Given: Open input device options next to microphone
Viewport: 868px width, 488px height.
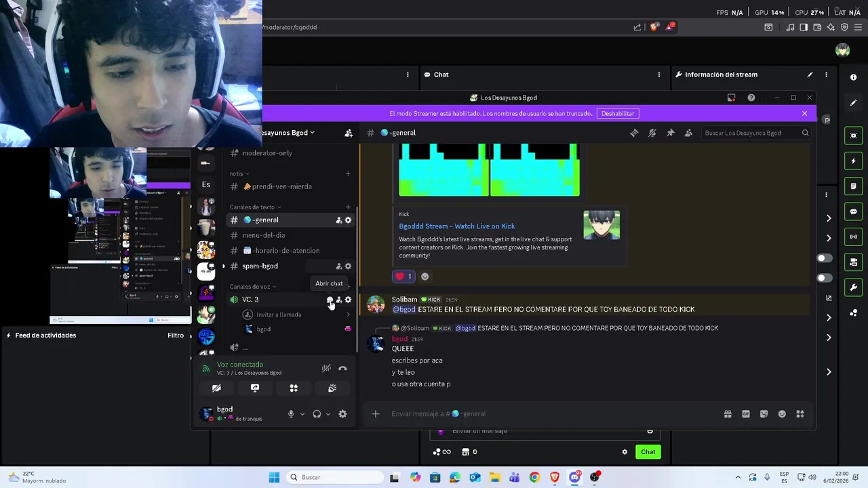Looking at the screenshot, I should [x=302, y=414].
